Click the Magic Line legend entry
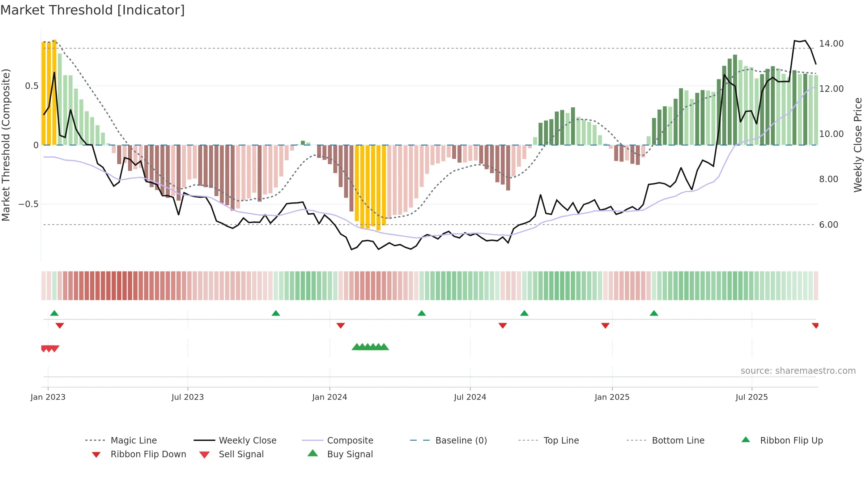The width and height of the screenshot is (868, 488). coord(121,440)
